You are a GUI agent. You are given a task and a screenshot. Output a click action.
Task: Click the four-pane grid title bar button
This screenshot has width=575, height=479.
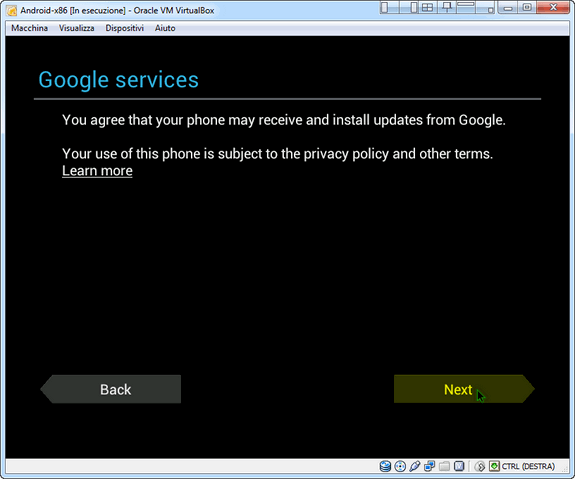[428, 7]
